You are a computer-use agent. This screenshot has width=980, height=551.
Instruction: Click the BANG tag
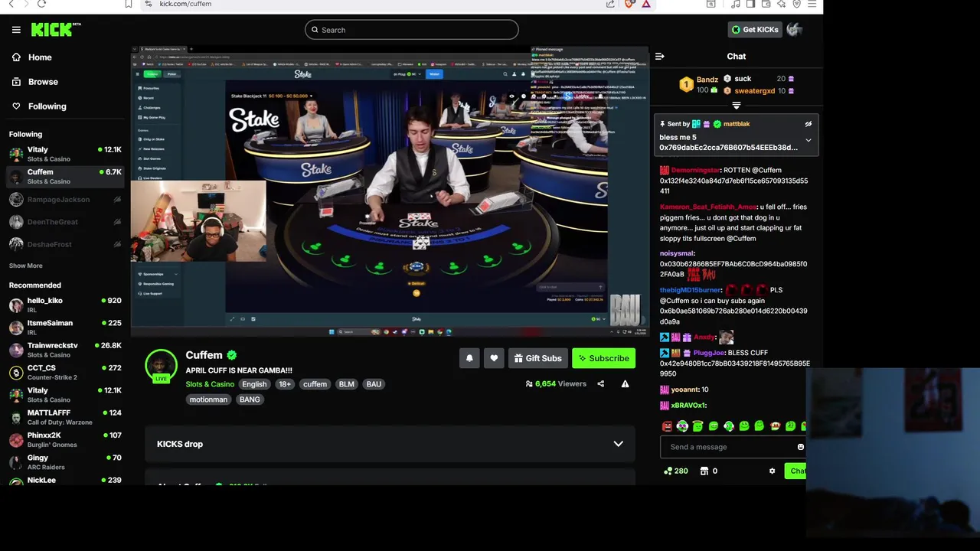click(250, 399)
